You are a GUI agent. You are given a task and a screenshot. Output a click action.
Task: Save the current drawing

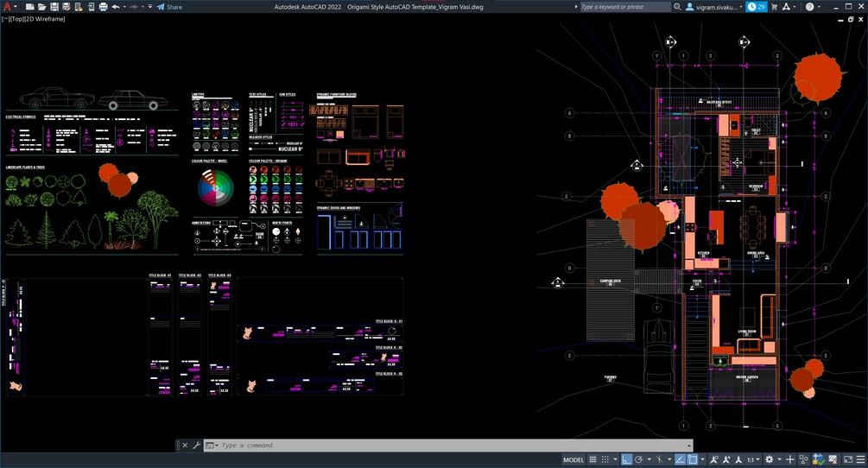pyautogui.click(x=54, y=7)
